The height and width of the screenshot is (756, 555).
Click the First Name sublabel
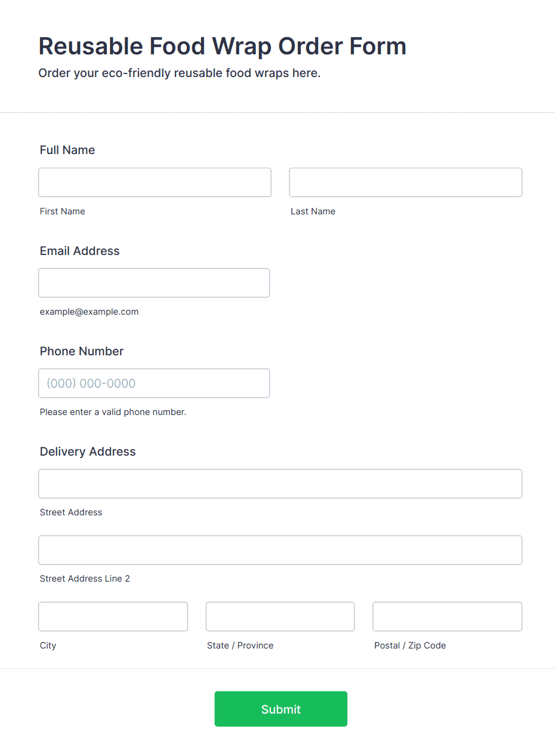[x=63, y=211]
